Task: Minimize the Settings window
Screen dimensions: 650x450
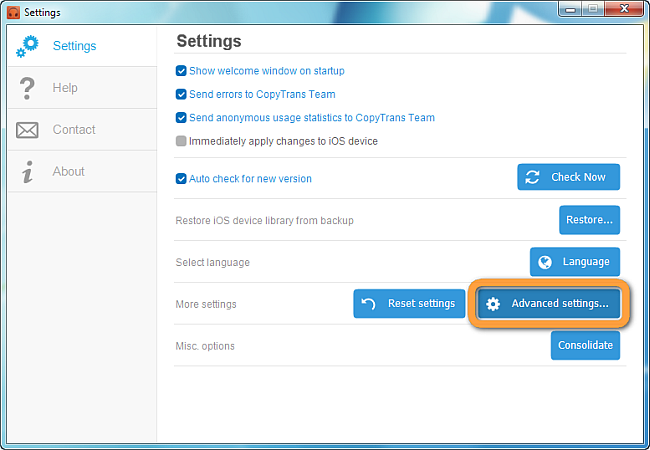Action: click(x=570, y=9)
